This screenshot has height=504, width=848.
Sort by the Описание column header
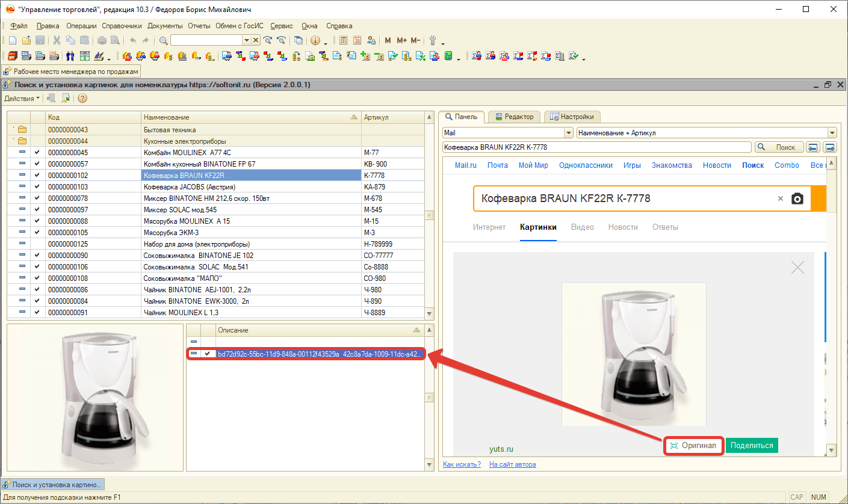click(320, 330)
